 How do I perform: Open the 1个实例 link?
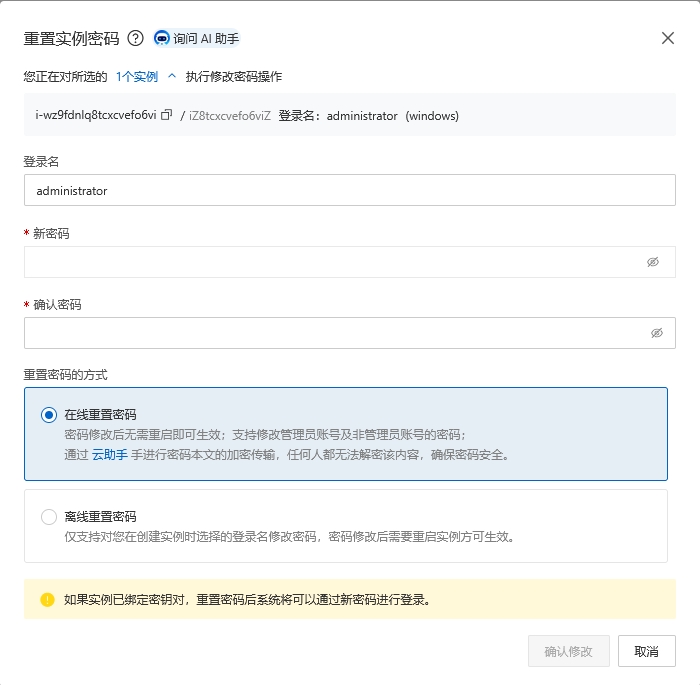pos(137,77)
